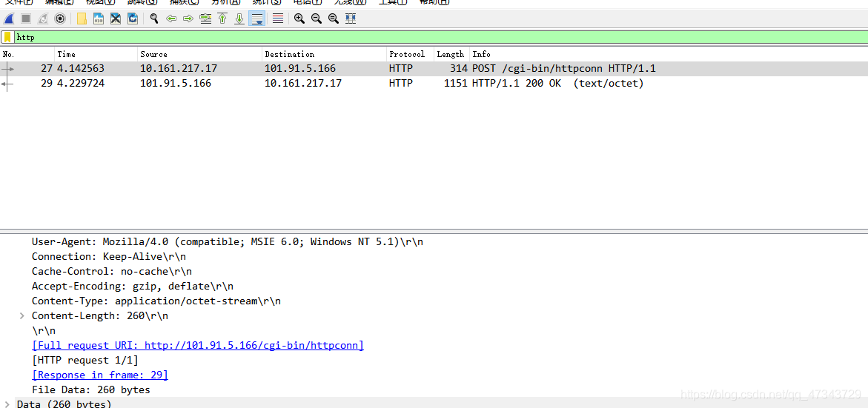Zoom in the main window text
Viewport: 868px width, 408px height.
click(299, 19)
